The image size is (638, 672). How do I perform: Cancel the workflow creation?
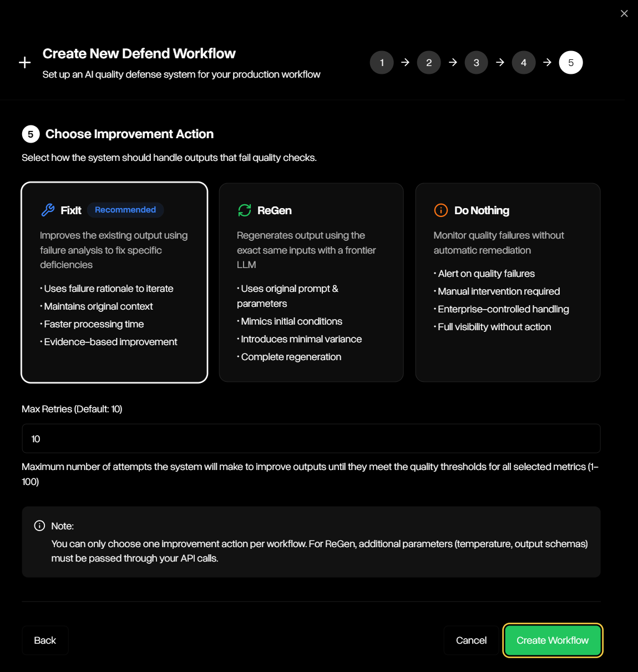(471, 640)
